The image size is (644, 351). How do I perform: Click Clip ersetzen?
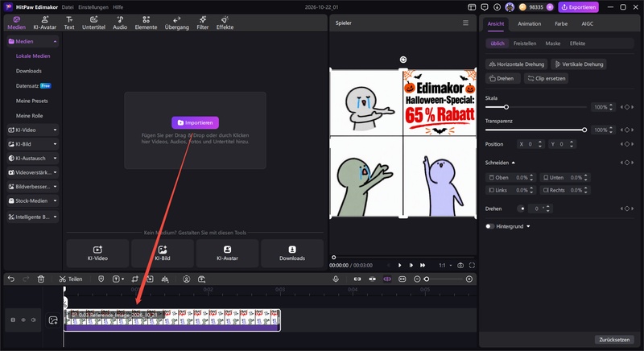(x=546, y=78)
